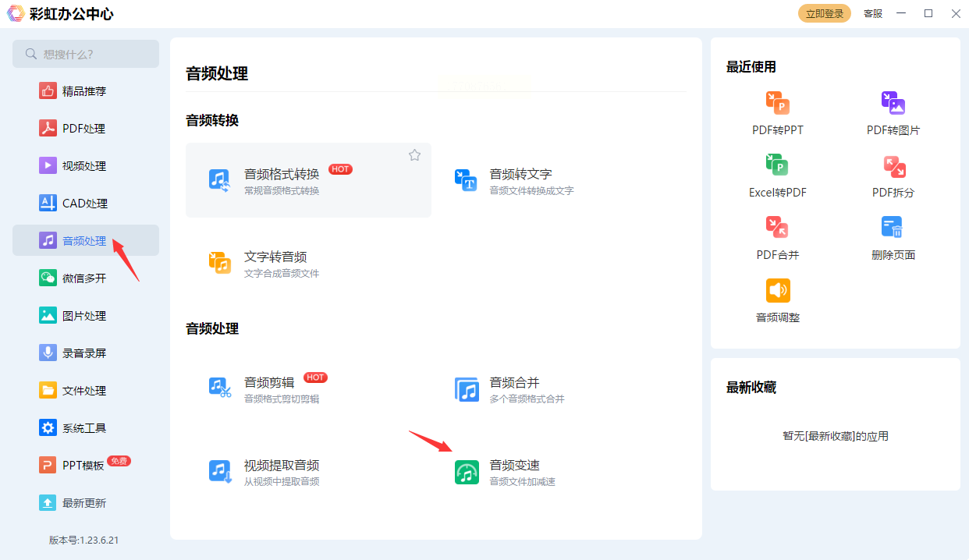This screenshot has width=969, height=560.
Task: Click the 最新收藏 panel heading
Action: [751, 388]
